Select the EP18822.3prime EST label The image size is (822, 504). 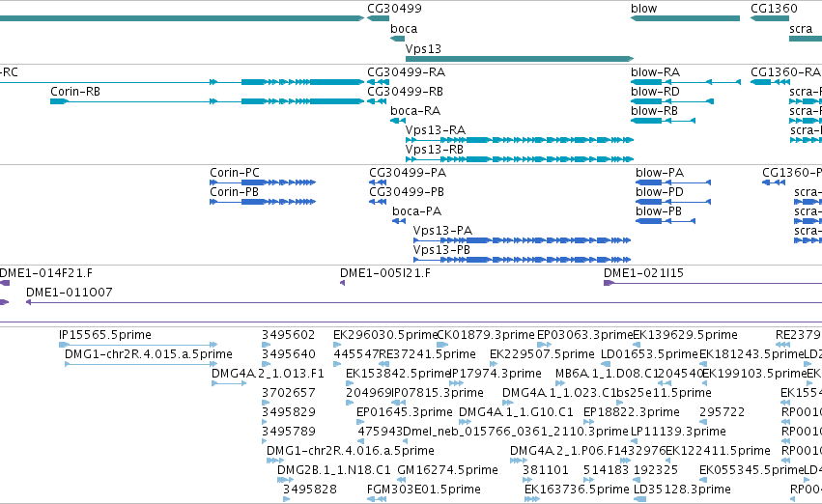click(x=631, y=412)
